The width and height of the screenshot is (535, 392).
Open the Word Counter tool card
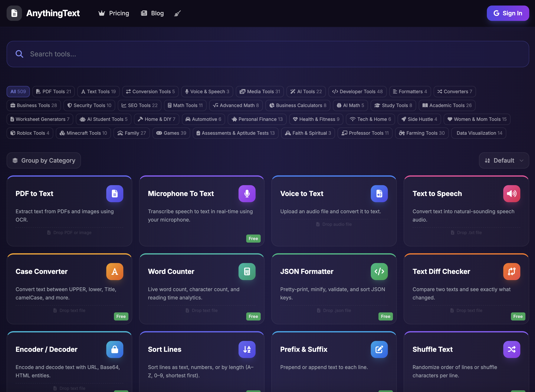point(201,289)
